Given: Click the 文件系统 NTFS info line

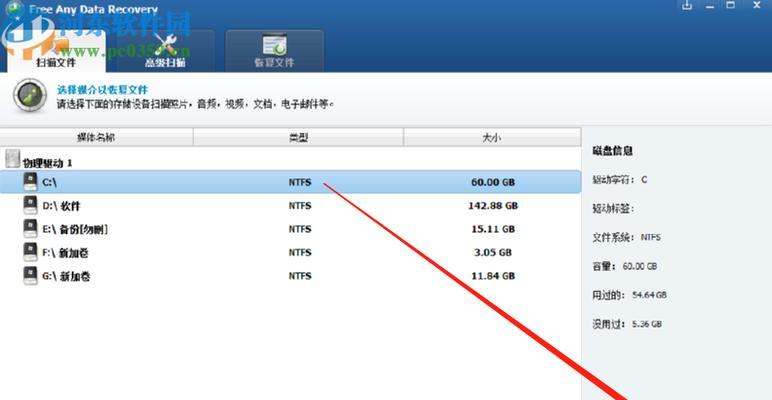Looking at the screenshot, I should (626, 237).
